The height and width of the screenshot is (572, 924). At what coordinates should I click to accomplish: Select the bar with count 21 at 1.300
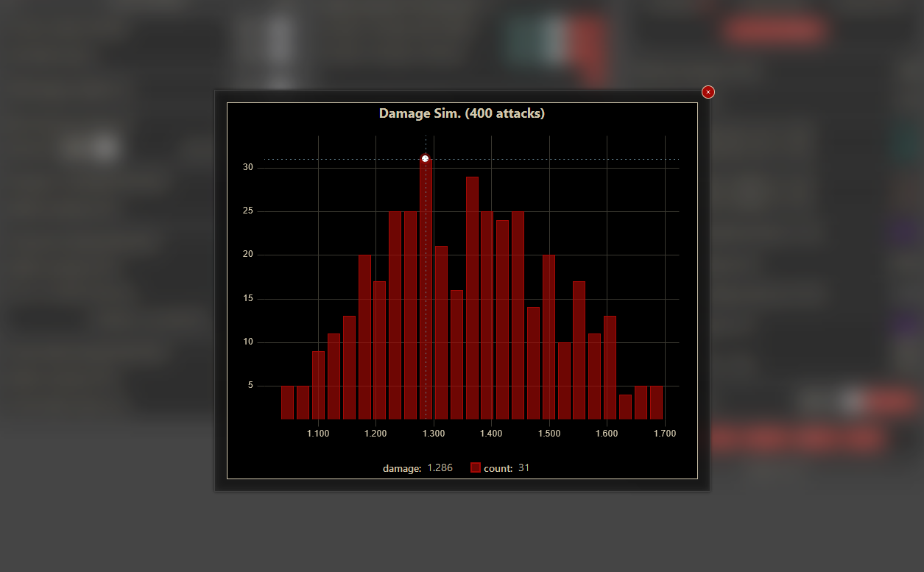click(x=441, y=332)
